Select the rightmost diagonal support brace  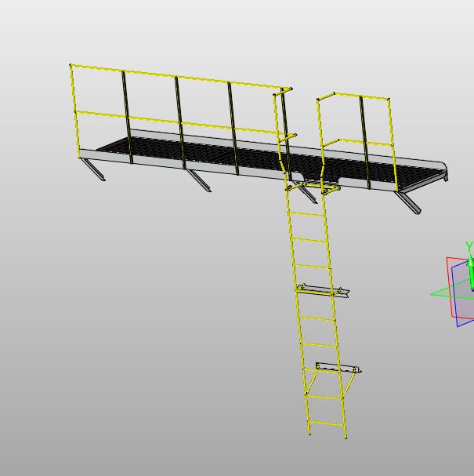click(x=408, y=203)
